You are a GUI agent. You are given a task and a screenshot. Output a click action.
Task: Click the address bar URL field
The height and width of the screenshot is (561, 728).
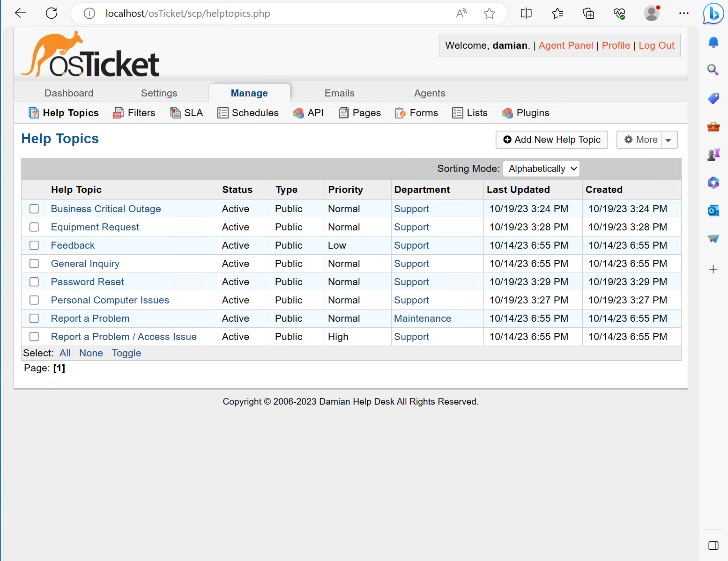[x=187, y=13]
